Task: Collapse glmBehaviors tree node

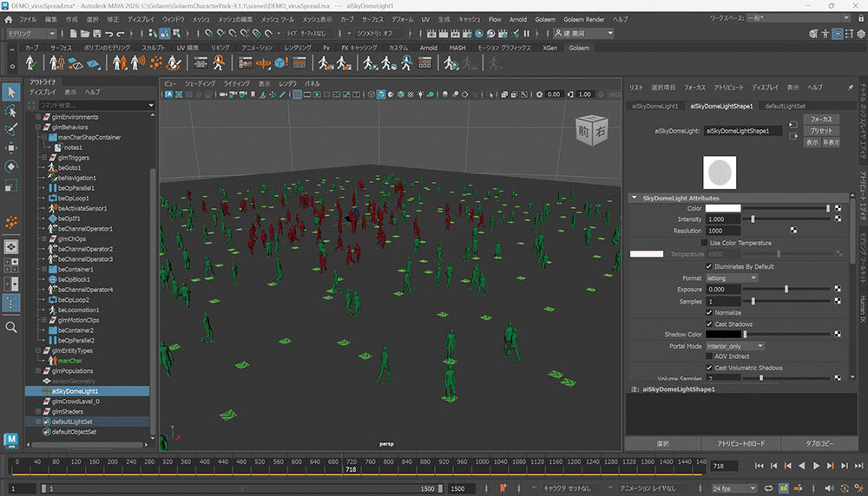Action: [x=38, y=127]
